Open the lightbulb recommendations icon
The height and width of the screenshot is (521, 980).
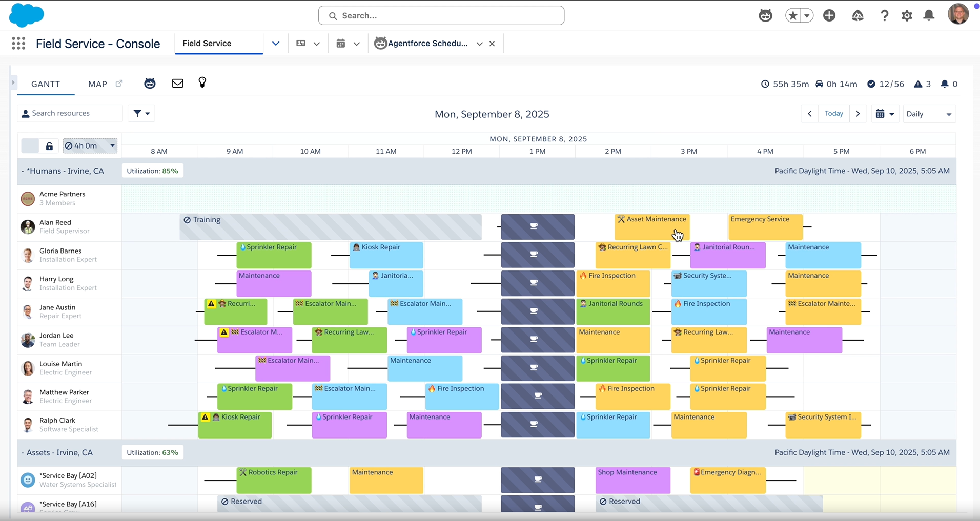(x=202, y=82)
